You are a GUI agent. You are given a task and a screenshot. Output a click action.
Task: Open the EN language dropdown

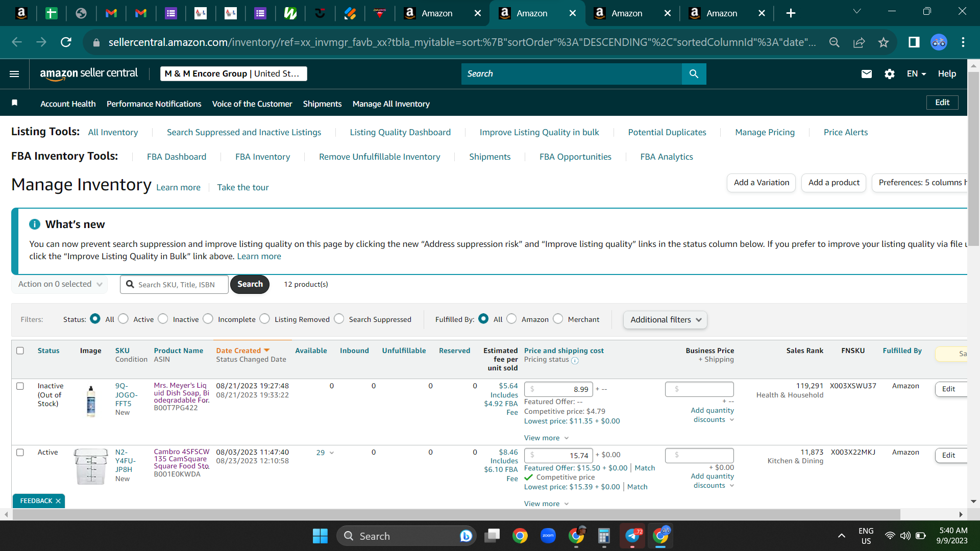pos(916,74)
